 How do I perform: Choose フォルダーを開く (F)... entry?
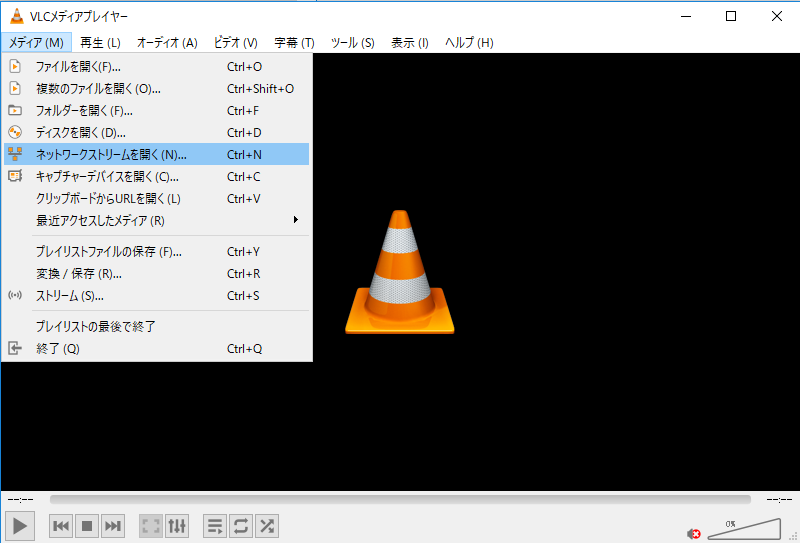(x=156, y=110)
